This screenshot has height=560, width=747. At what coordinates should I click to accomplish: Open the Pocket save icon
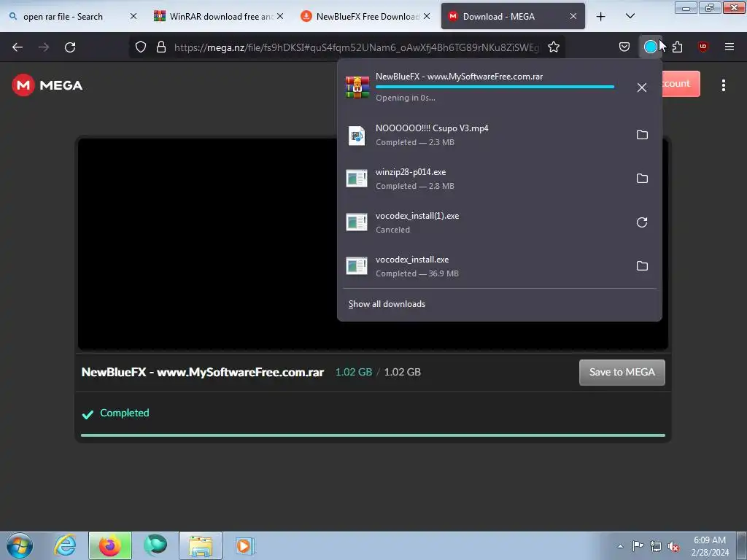pyautogui.click(x=624, y=47)
